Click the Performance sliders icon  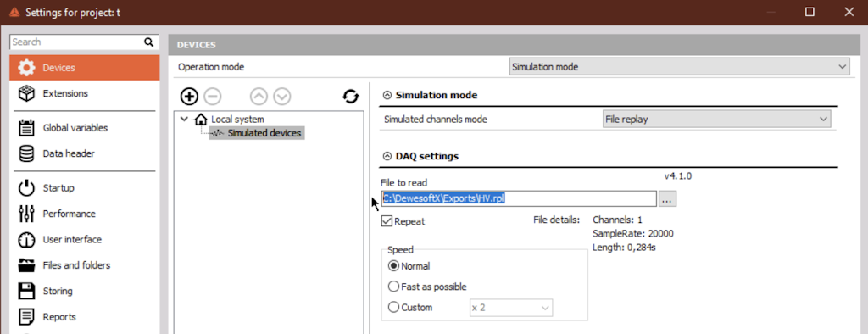pyautogui.click(x=26, y=214)
